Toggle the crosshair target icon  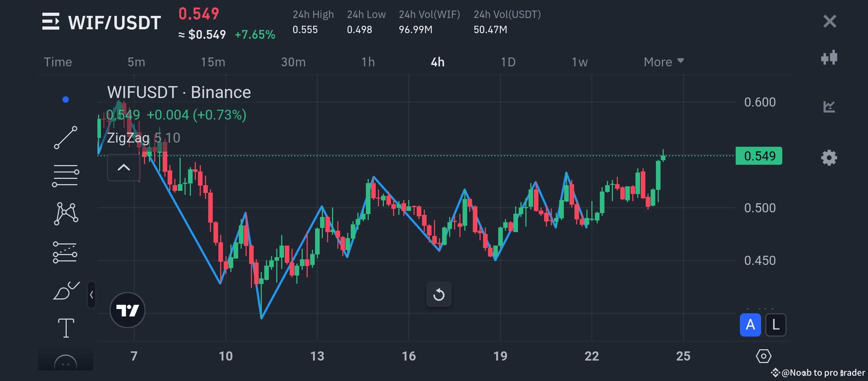click(763, 356)
